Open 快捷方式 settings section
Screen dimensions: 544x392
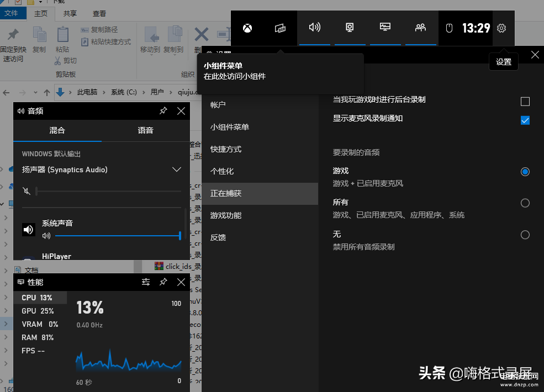tap(260, 149)
